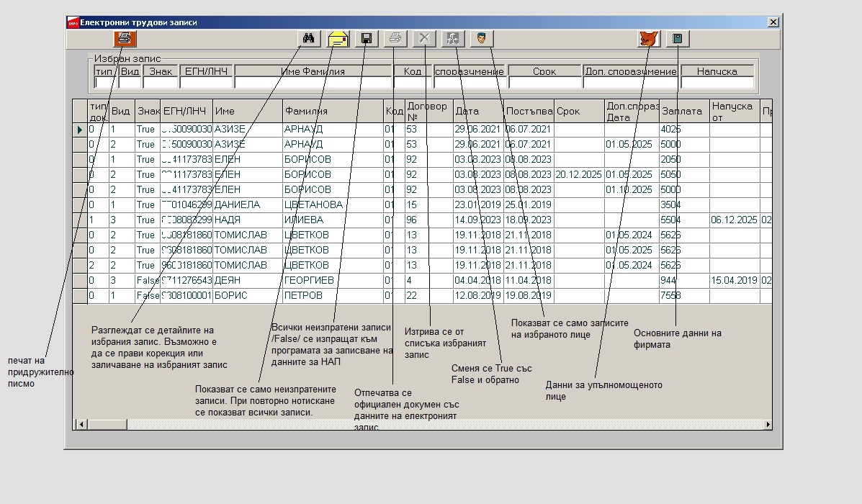Click the horizontal scrollbar right arrow
The image size is (862, 504).
pyautogui.click(x=768, y=424)
